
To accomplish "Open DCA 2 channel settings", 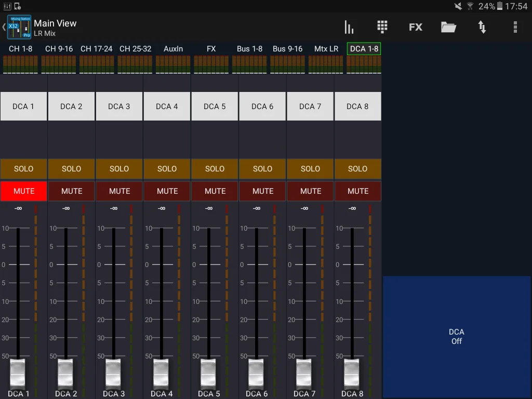I will point(71,106).
